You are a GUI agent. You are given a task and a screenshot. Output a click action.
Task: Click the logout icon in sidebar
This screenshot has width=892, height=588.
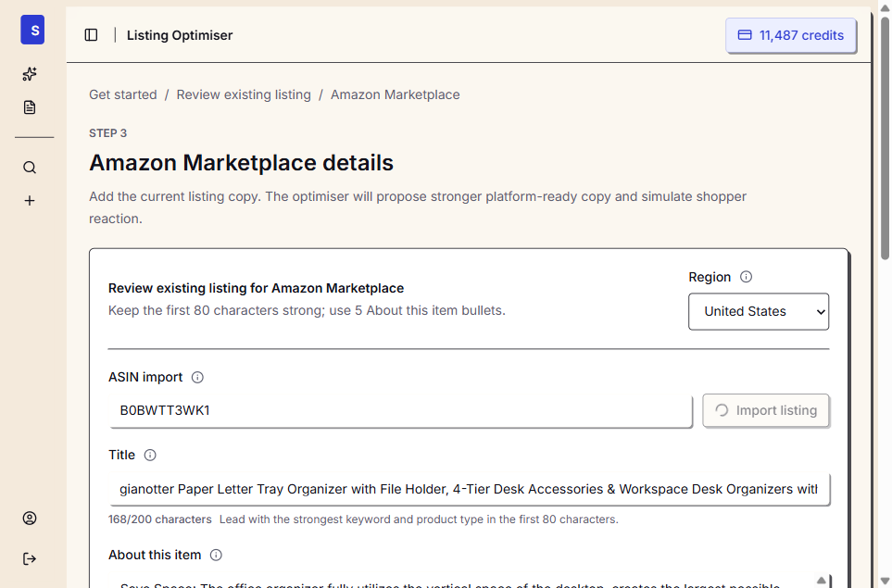[30, 559]
